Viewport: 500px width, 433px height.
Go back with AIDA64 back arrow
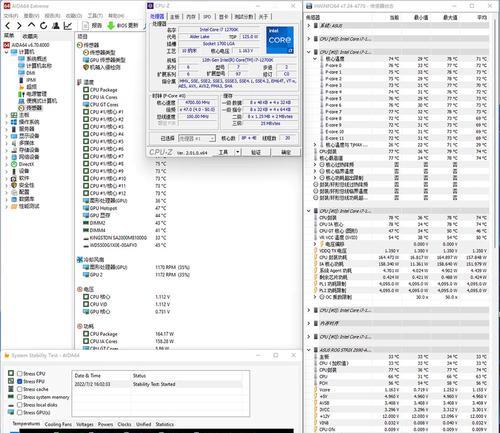click(x=8, y=26)
